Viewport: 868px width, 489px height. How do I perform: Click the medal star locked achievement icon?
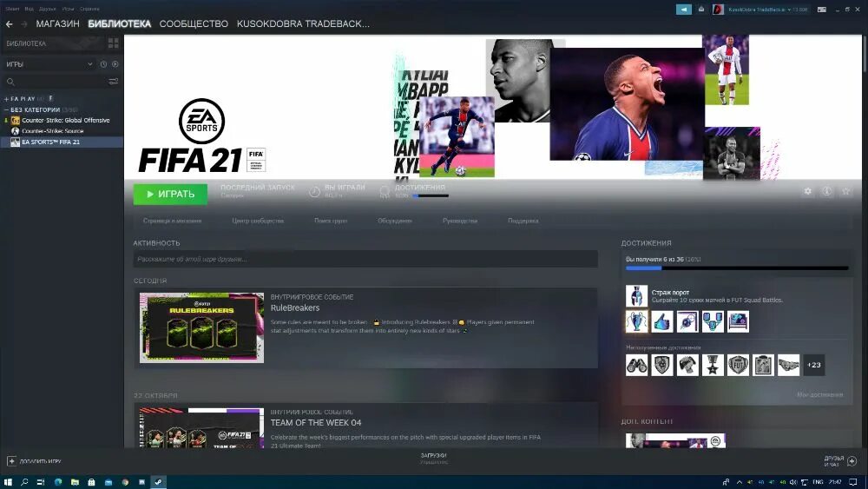click(713, 365)
